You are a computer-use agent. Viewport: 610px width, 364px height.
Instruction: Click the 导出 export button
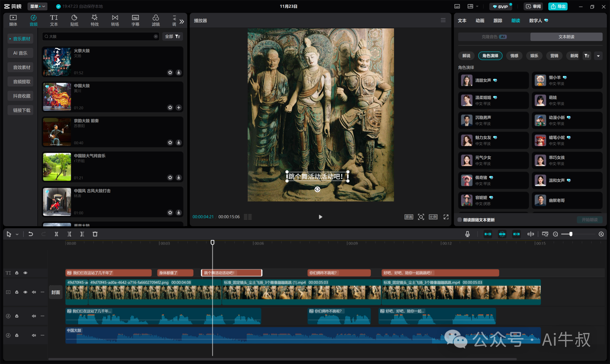558,6
